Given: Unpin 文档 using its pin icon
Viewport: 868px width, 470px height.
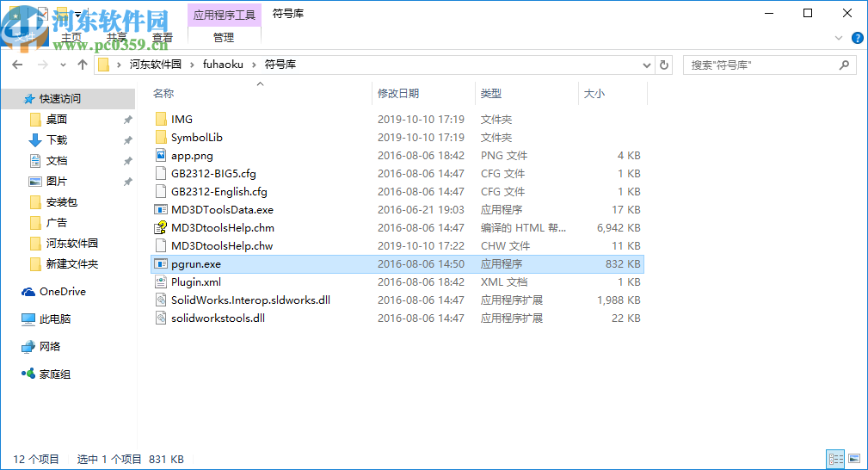Looking at the screenshot, I should click(x=128, y=161).
